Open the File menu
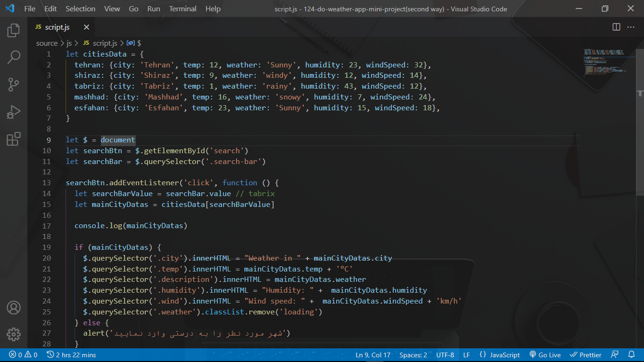Viewport: 644px width, 362px height. coord(30,8)
